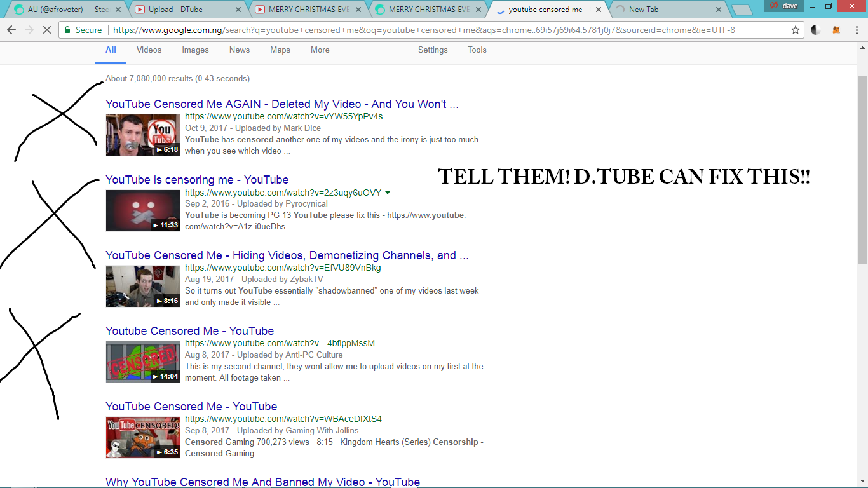
Task: Click "Oct 9, 2017 - Uploaded by Mark Dice"
Action: pyautogui.click(x=253, y=128)
